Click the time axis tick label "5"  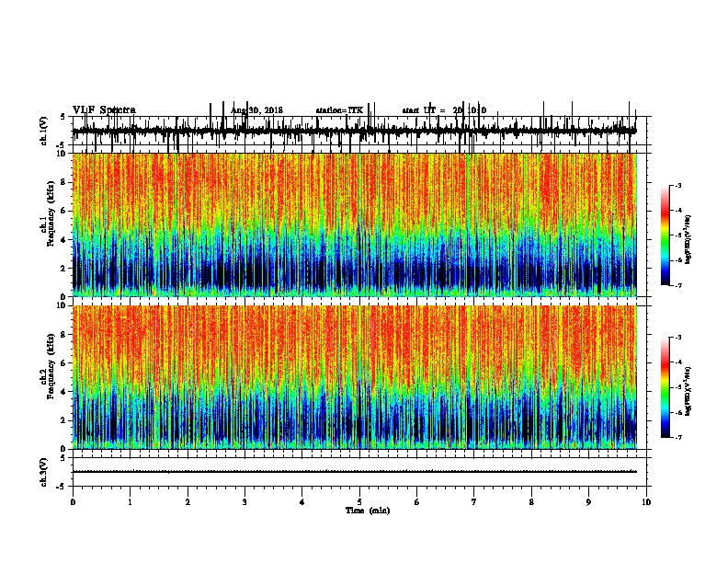click(x=359, y=502)
